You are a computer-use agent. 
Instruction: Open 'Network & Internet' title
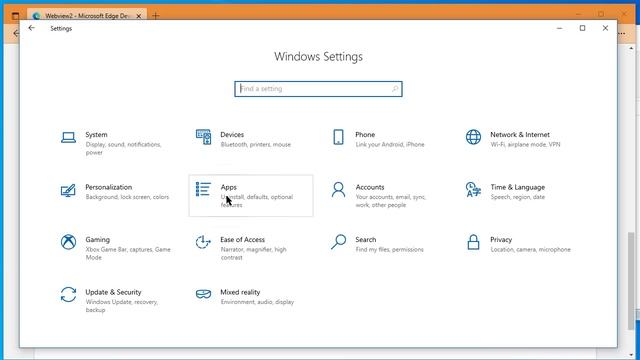[x=520, y=135]
